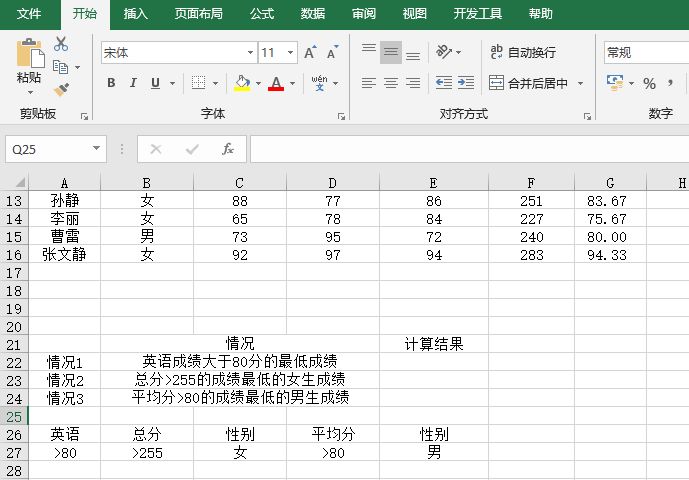Screen dimensions: 689x480
Task: Switch to the 插入 ribbon tab
Action: pyautogui.click(x=135, y=14)
